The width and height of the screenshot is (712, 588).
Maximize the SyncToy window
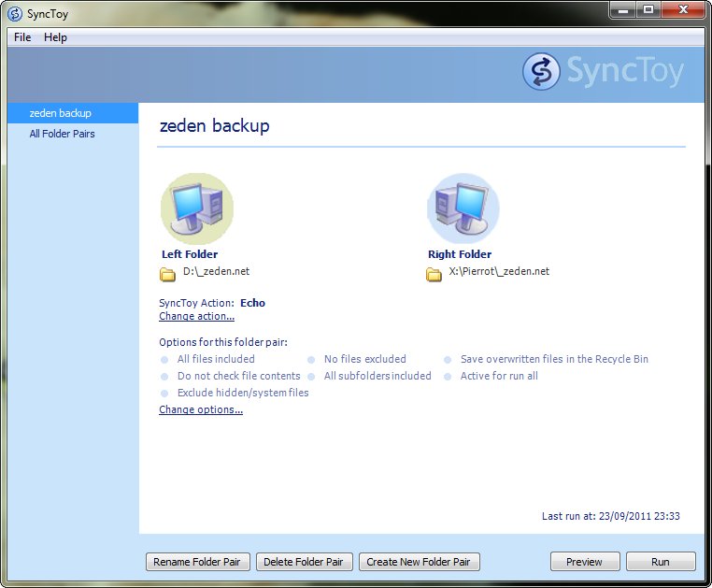[648, 9]
